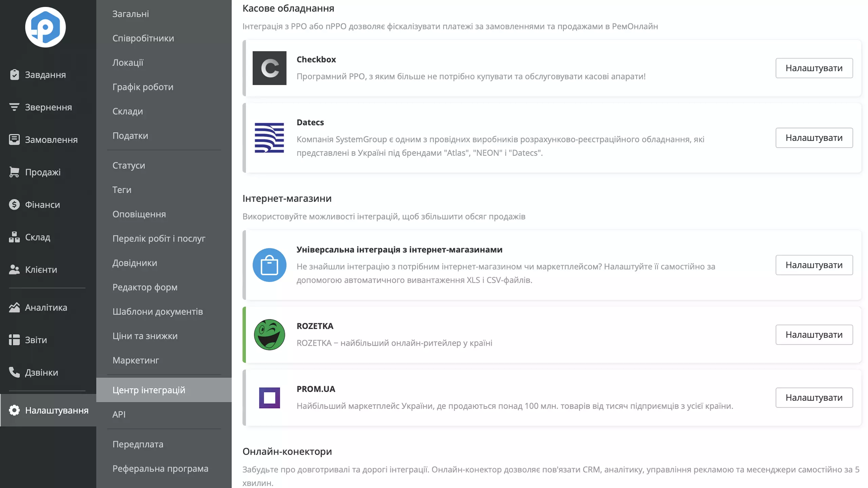Open Маркетинг settings
The width and height of the screenshot is (868, 488).
point(164,360)
